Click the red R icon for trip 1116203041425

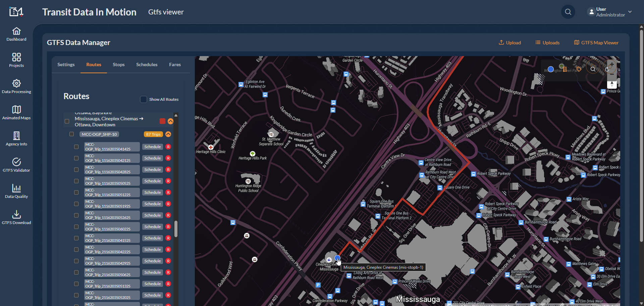click(x=168, y=147)
